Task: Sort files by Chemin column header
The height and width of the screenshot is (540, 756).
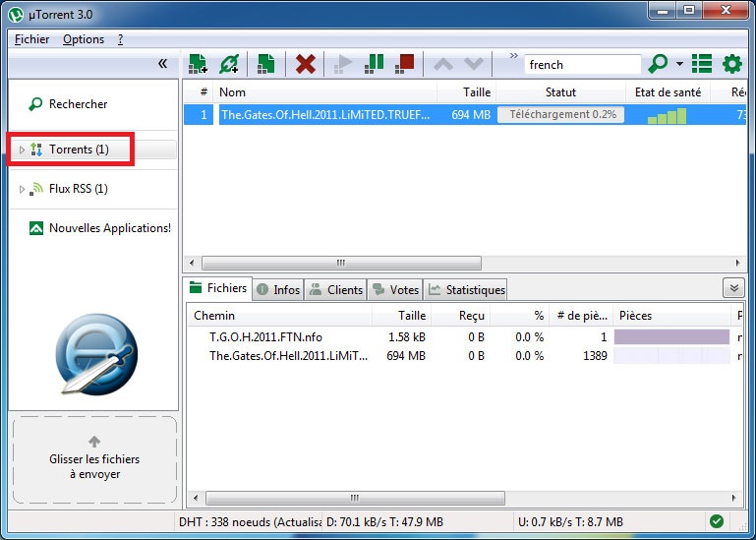Action: click(x=279, y=315)
